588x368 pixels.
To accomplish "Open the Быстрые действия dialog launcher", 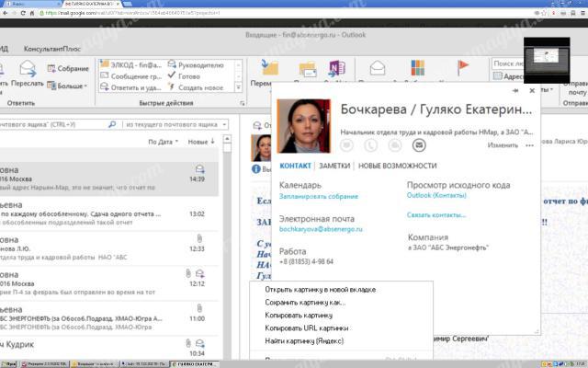I will [242, 103].
